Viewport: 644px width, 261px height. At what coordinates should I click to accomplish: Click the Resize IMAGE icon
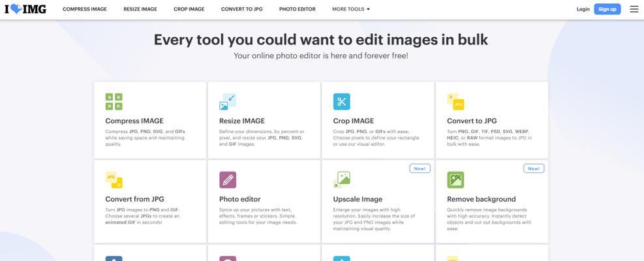click(x=228, y=102)
